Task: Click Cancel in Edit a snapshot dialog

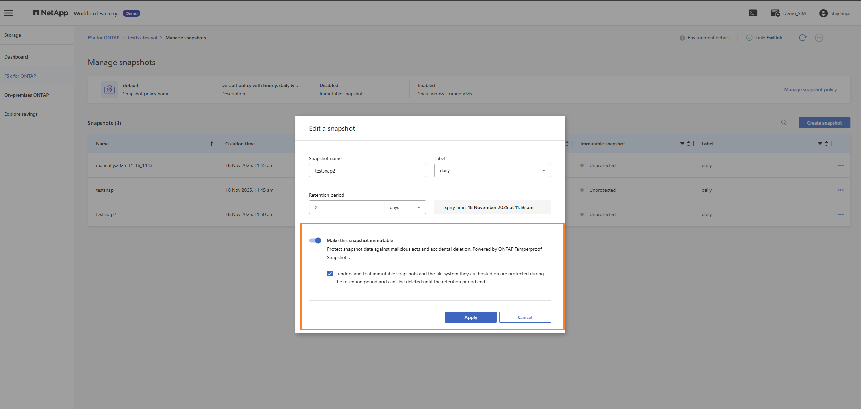Action: (525, 317)
